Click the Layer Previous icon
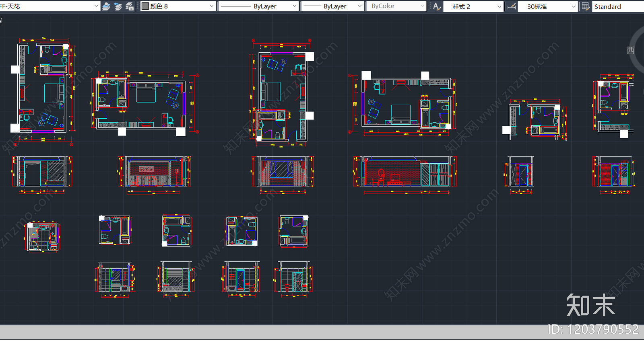Image resolution: width=644 pixels, height=345 pixels. coord(118,6)
